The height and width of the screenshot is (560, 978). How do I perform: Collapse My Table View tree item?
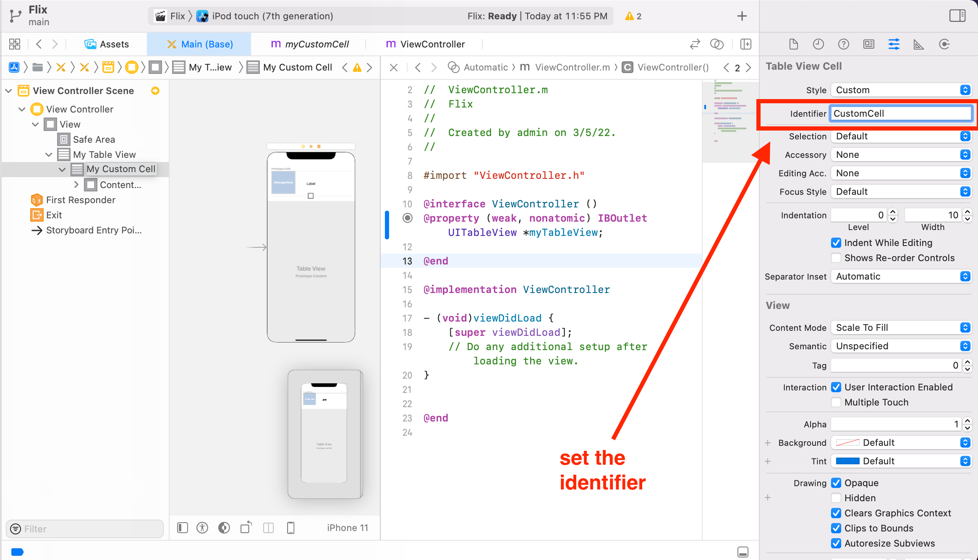(49, 154)
